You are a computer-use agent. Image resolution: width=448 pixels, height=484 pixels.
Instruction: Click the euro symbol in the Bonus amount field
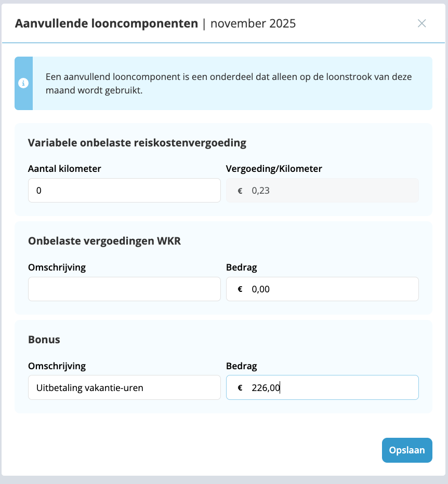click(240, 387)
